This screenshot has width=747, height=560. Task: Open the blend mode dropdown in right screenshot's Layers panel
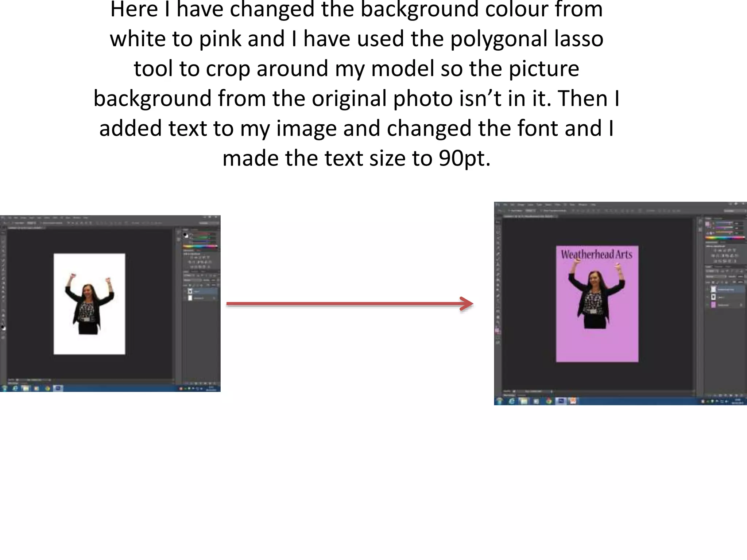pyautogui.click(x=716, y=277)
